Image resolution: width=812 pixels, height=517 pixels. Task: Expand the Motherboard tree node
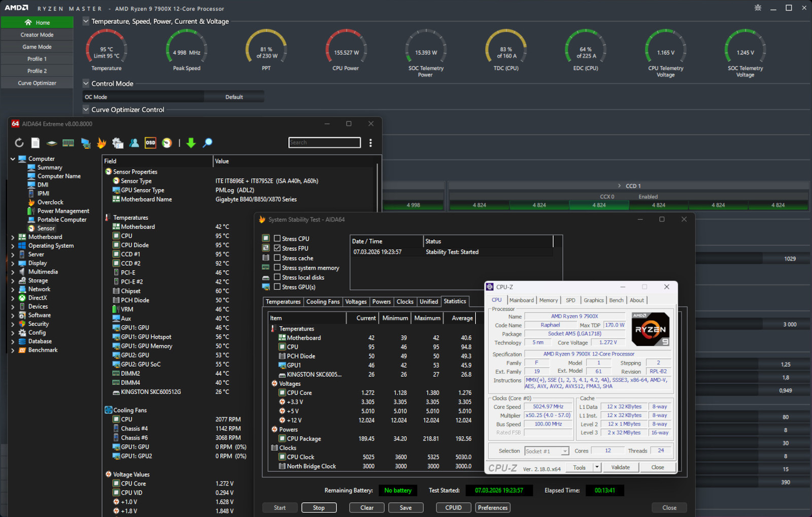[13, 237]
